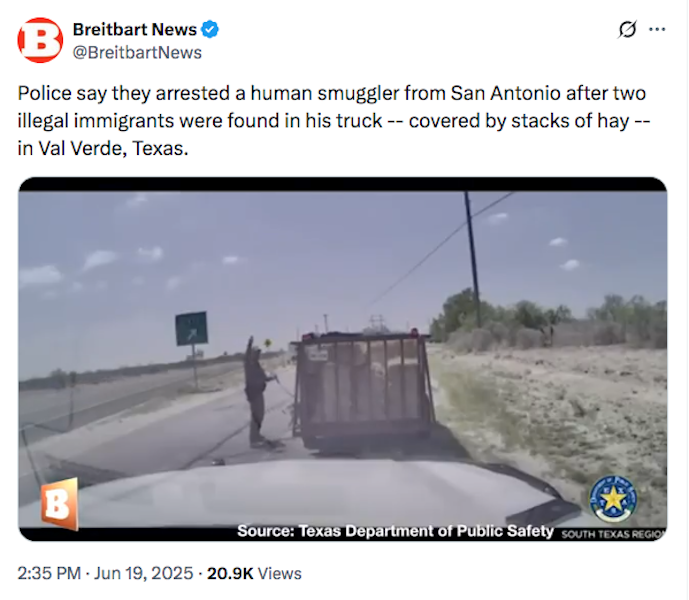
Task: Click the SOUTH TEXAS REGION label in video
Action: click(x=613, y=534)
